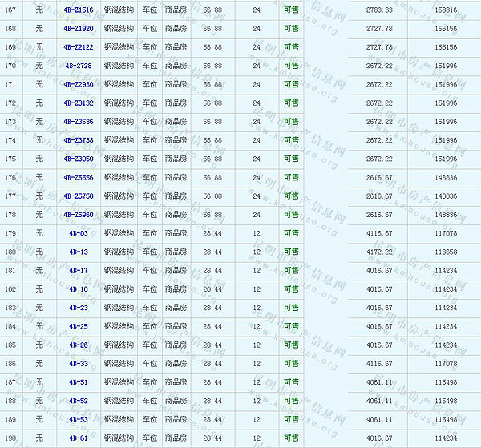Select unit 4B-Z2122 link

pos(79,47)
